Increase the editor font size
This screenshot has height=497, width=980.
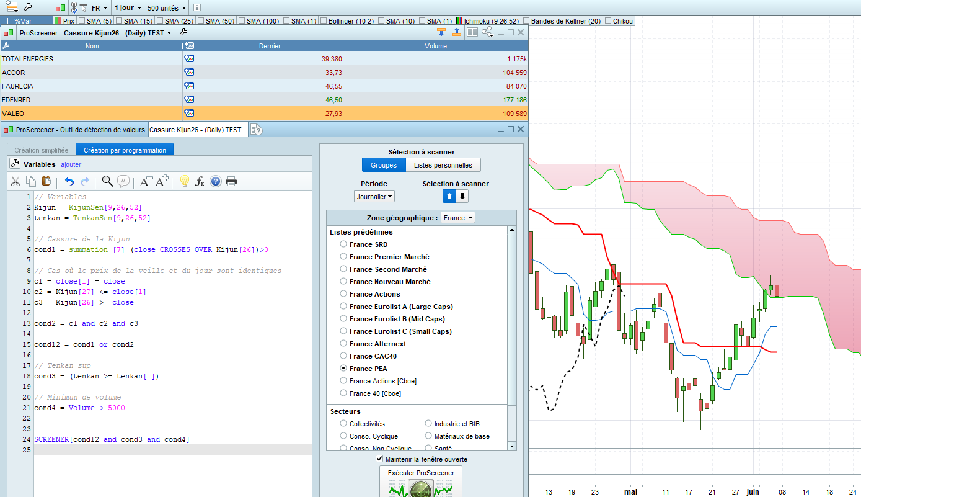(162, 181)
